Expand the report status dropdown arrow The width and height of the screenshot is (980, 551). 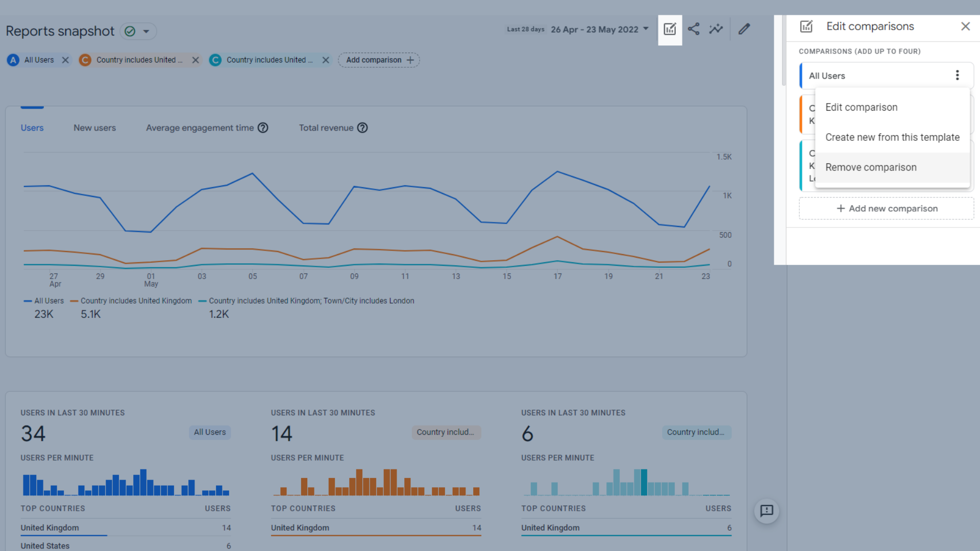coord(146,32)
